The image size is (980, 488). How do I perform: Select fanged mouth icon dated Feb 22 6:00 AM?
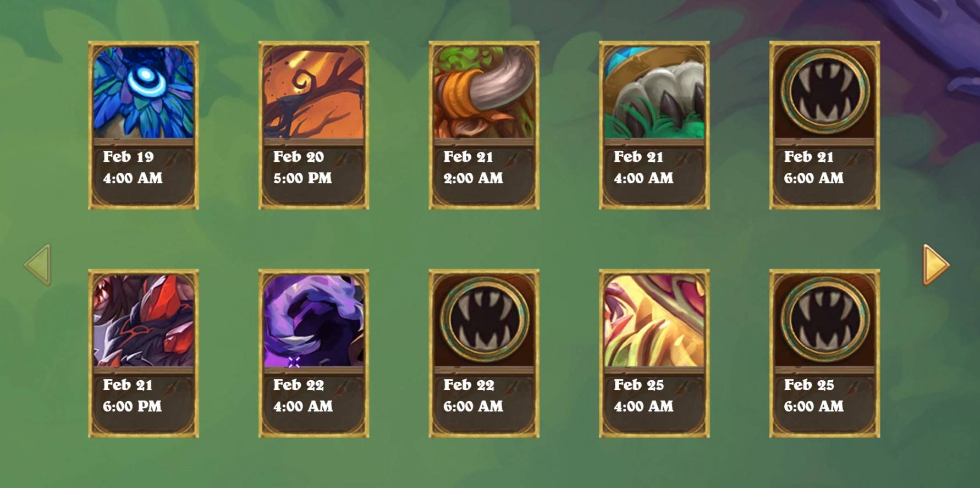coord(484,319)
